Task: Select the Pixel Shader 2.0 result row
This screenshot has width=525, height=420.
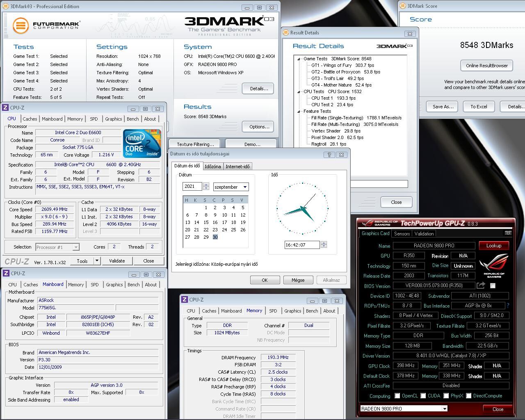Action: [x=337, y=137]
